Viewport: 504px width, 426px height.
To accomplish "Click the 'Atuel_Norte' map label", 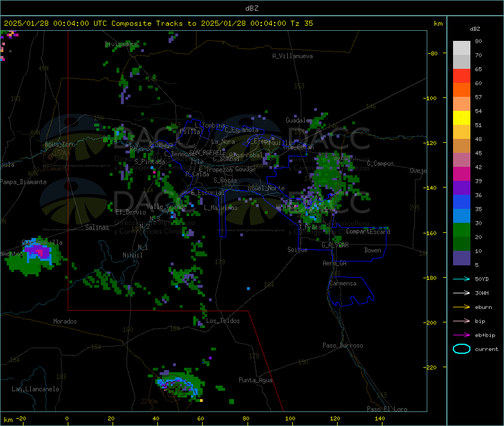I will point(266,188).
